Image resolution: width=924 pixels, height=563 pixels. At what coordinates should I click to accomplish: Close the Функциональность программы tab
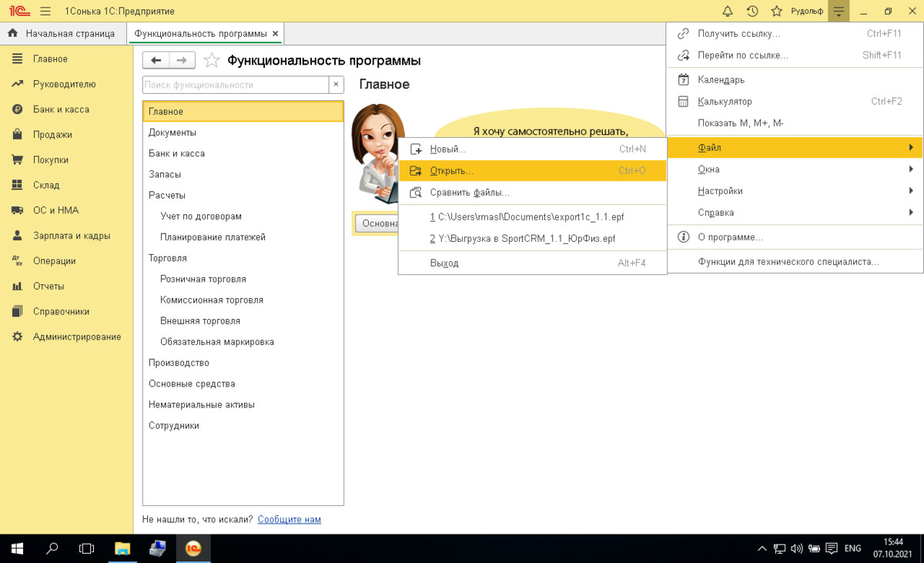coord(276,33)
